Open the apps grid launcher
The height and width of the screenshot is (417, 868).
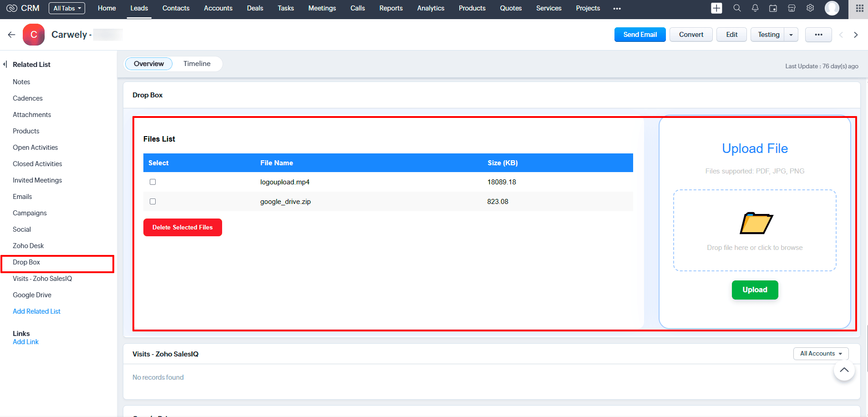[x=859, y=8]
